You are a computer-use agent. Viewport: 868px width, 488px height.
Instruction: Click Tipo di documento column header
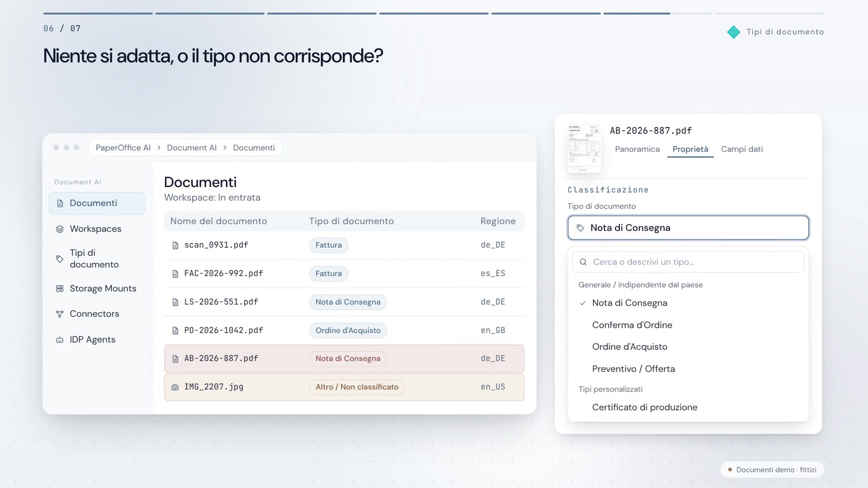coord(352,221)
